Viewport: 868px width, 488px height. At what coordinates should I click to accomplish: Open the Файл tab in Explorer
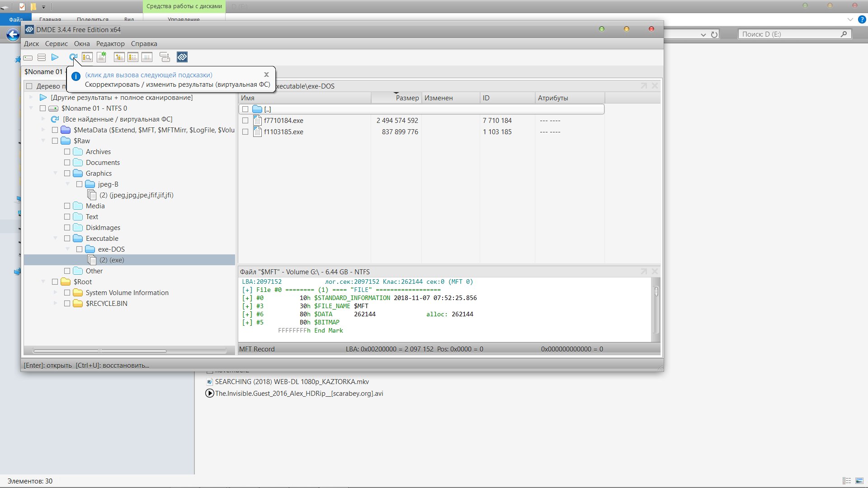[x=16, y=19]
